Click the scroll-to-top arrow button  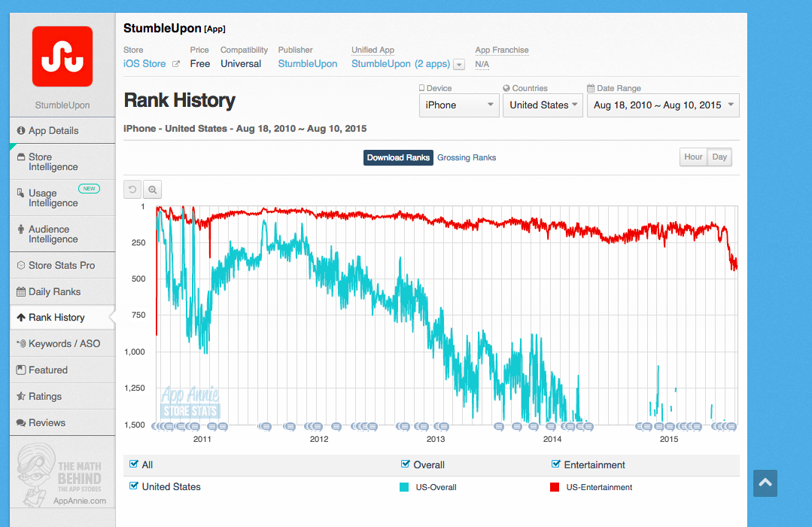tap(765, 483)
